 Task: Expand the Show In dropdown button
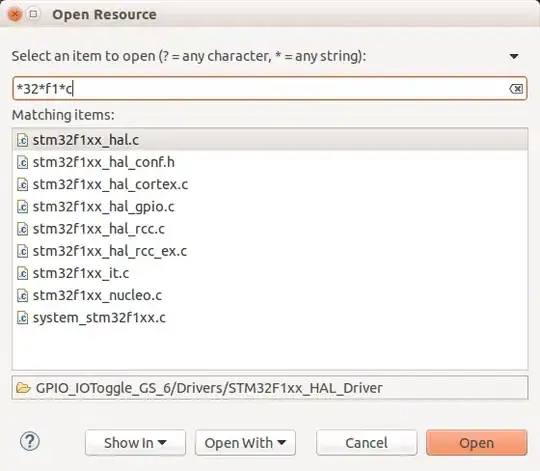point(135,443)
